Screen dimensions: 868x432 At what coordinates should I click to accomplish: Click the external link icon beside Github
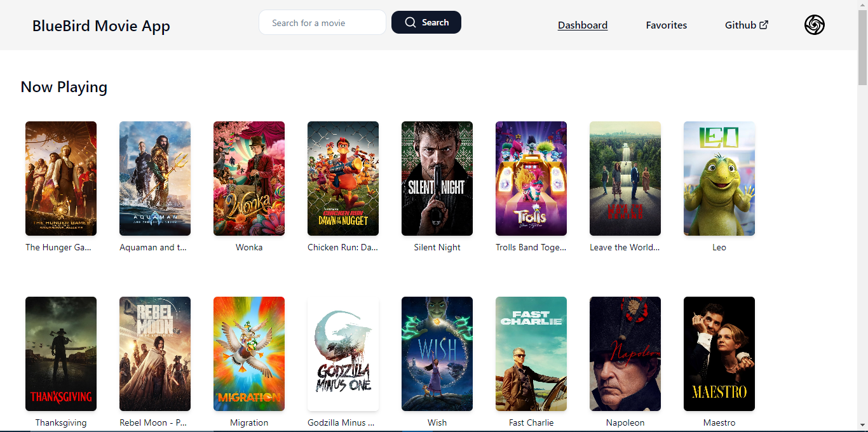tap(764, 25)
